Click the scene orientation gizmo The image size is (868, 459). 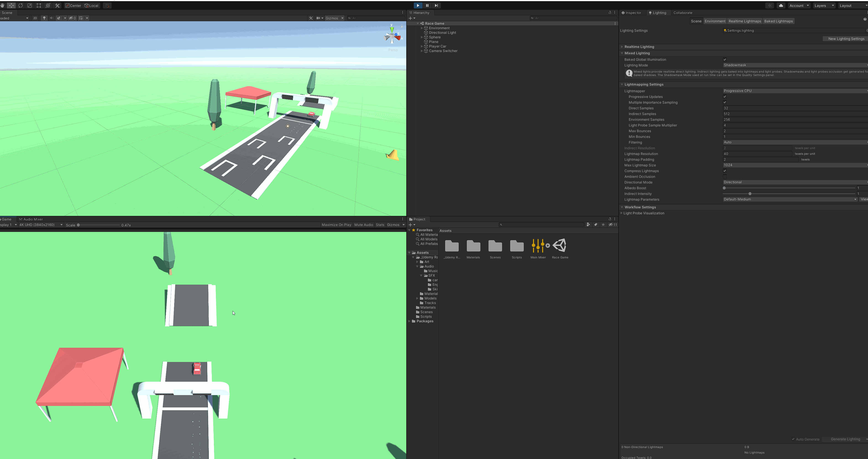tap(392, 35)
